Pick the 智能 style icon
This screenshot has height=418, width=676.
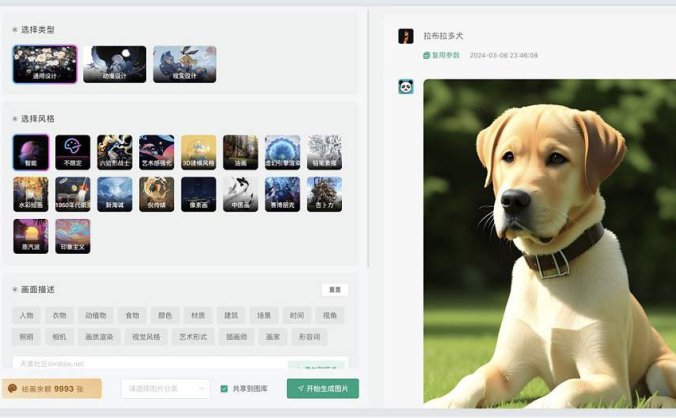pyautogui.click(x=30, y=153)
